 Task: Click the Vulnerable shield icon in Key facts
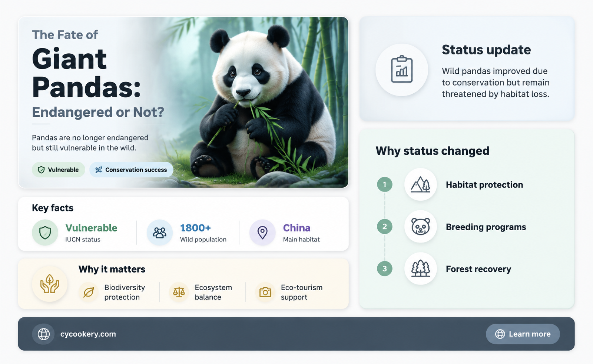tap(45, 233)
